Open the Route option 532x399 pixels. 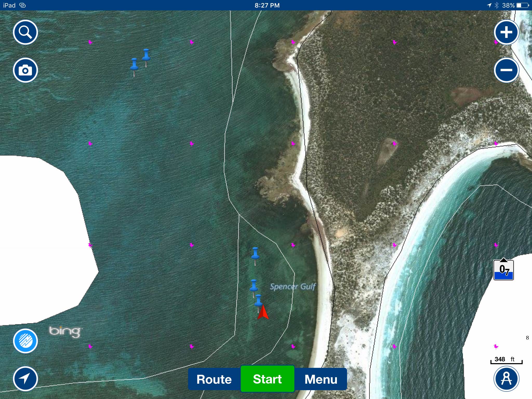pos(214,379)
